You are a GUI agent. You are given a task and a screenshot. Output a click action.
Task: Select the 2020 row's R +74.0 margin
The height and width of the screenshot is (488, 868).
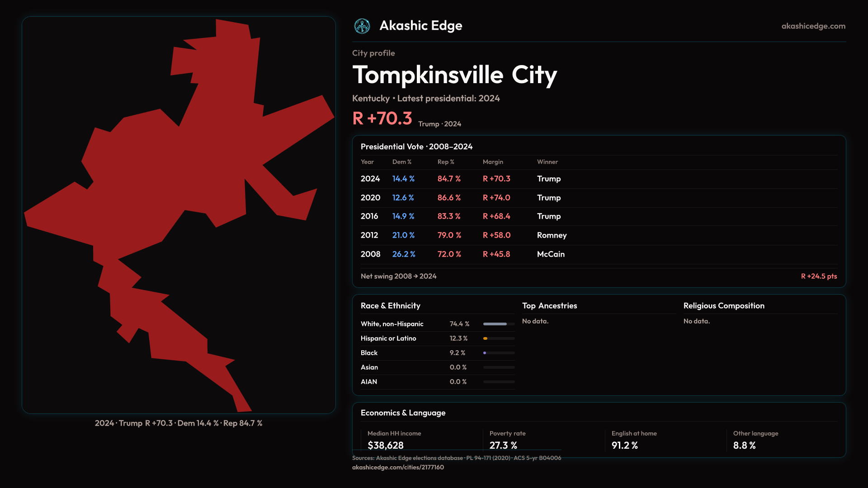point(496,198)
